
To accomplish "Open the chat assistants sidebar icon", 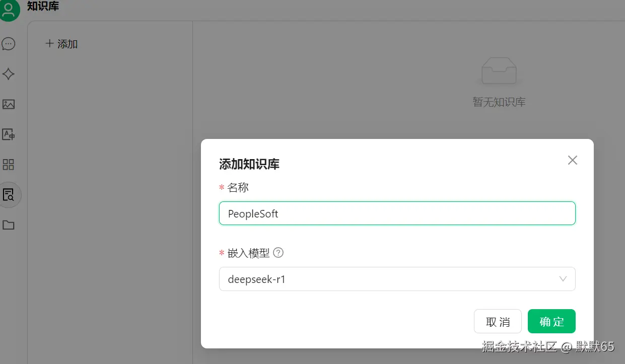I will tap(9, 44).
